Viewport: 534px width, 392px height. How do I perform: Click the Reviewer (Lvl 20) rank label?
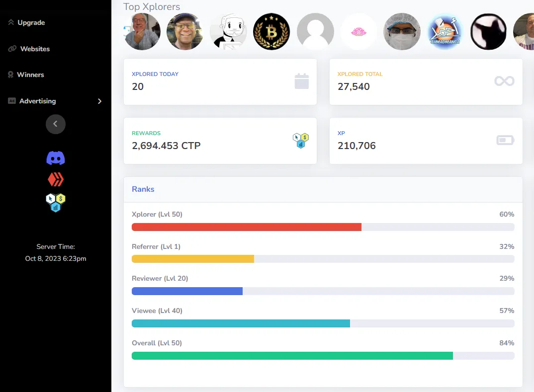coord(160,278)
